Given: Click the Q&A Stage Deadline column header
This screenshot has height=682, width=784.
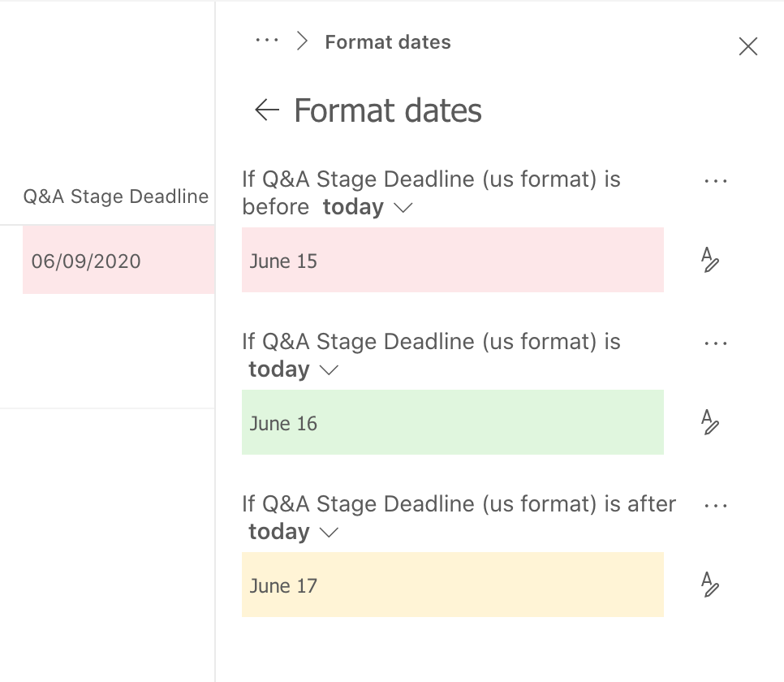Looking at the screenshot, I should (x=115, y=196).
